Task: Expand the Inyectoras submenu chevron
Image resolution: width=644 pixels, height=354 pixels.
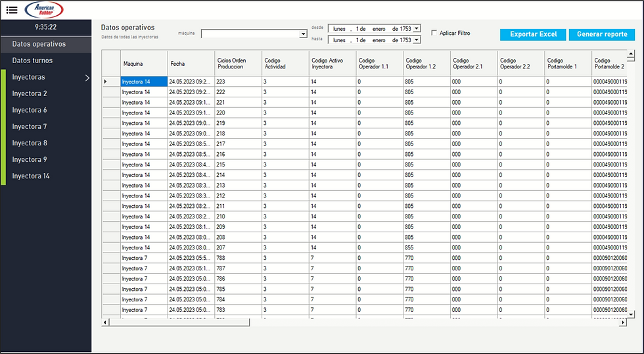Action: 87,77
